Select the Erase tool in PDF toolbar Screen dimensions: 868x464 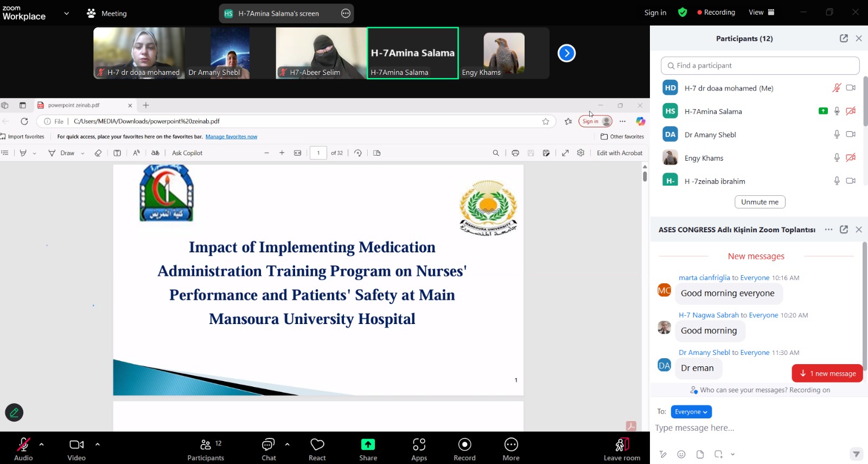point(98,153)
